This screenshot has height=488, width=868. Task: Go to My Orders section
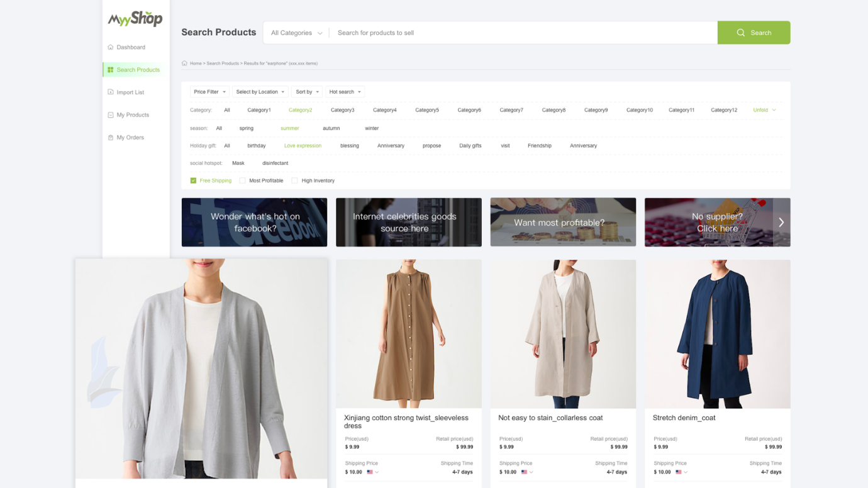point(130,138)
